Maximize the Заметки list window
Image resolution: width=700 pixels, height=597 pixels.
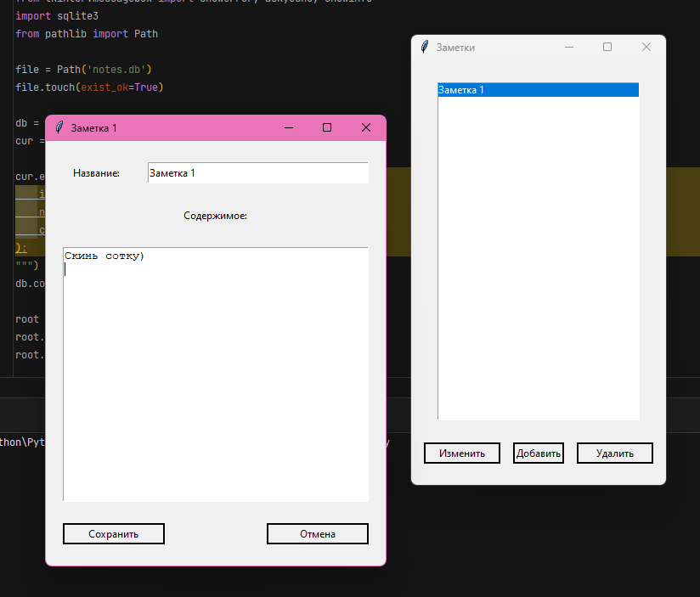click(x=607, y=48)
